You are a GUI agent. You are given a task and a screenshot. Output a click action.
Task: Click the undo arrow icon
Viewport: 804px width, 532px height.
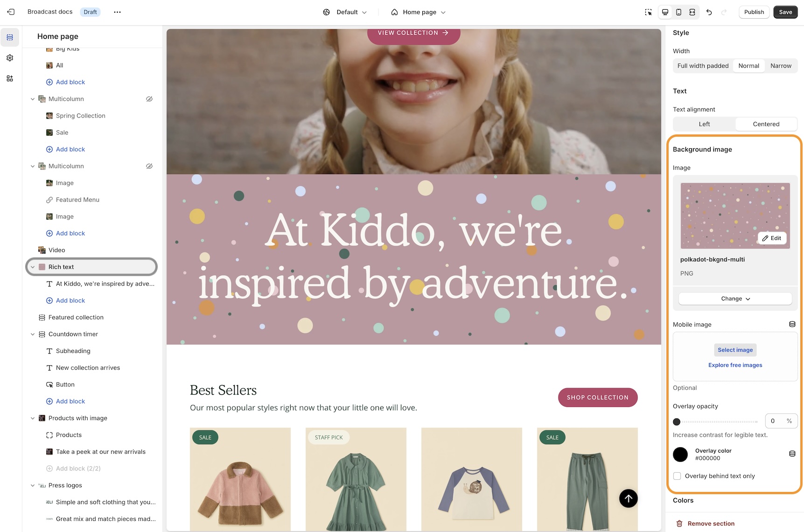(709, 12)
